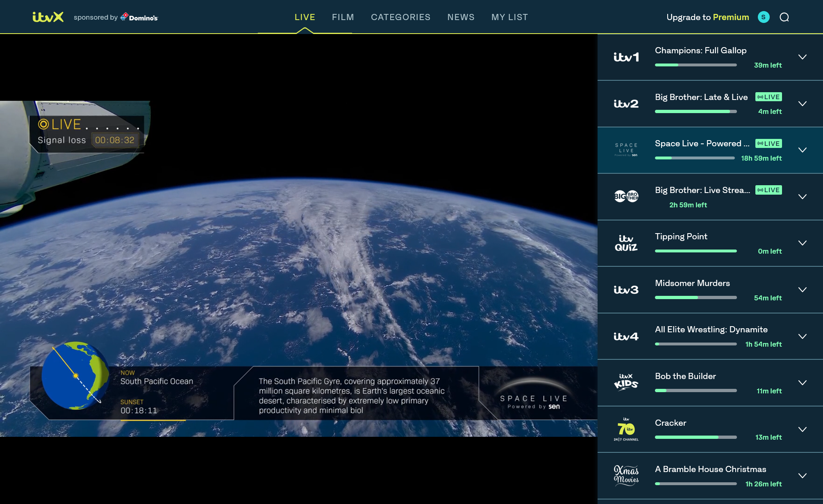Expand A Bramble House Christmas chevron
The image size is (823, 504).
(803, 476)
